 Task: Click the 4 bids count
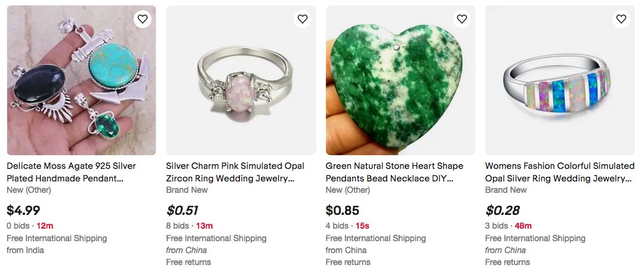click(337, 226)
